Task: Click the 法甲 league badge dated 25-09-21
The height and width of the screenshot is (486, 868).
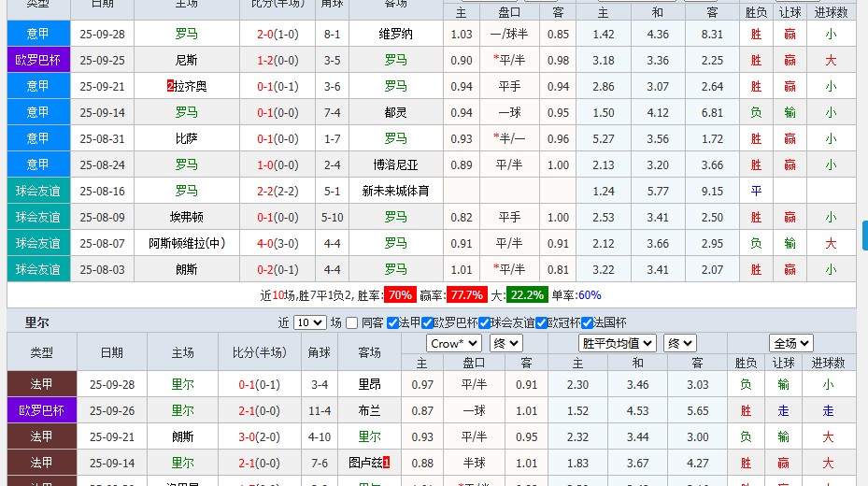Action: [41, 436]
